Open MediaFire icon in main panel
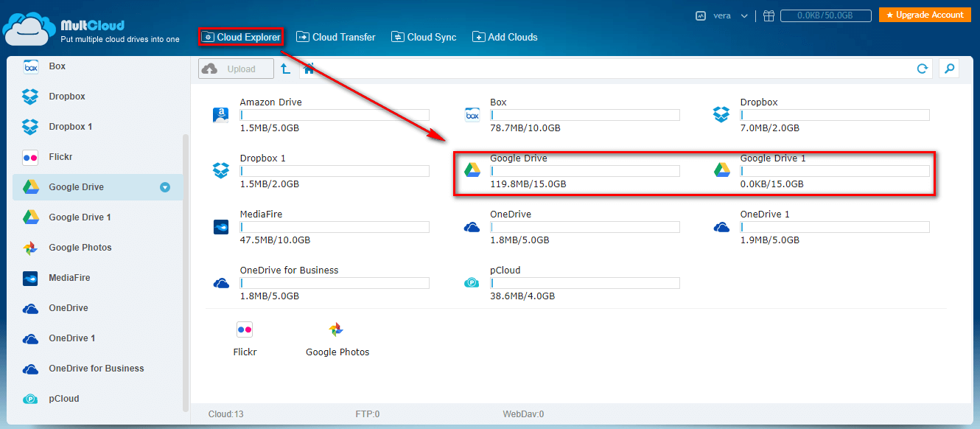Viewport: 980px width, 429px height. [x=221, y=227]
